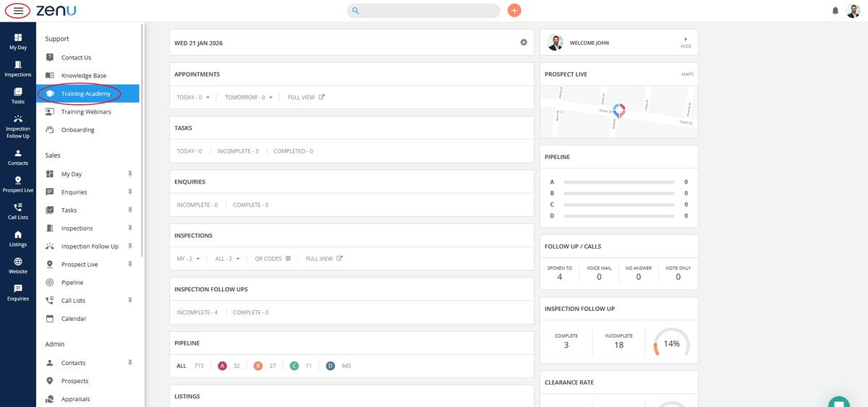This screenshot has height=407, width=868.
Task: Open dashboard settings gear icon
Action: [x=524, y=43]
